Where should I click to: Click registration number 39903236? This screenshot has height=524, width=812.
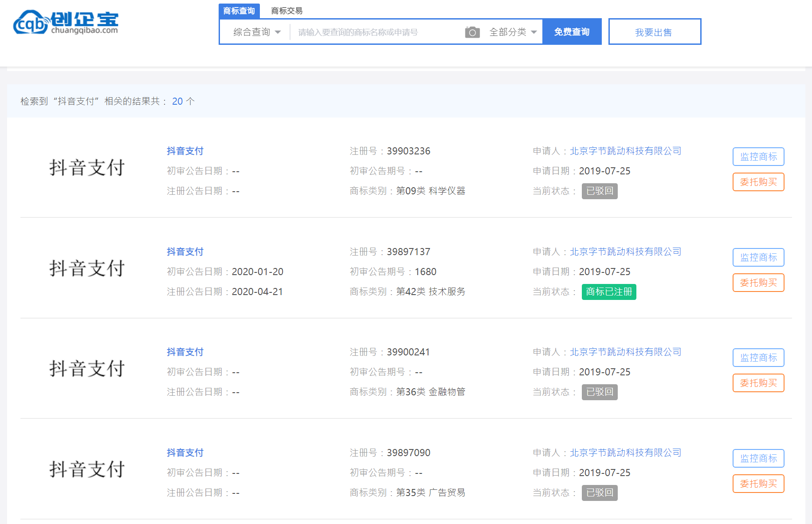tap(408, 151)
